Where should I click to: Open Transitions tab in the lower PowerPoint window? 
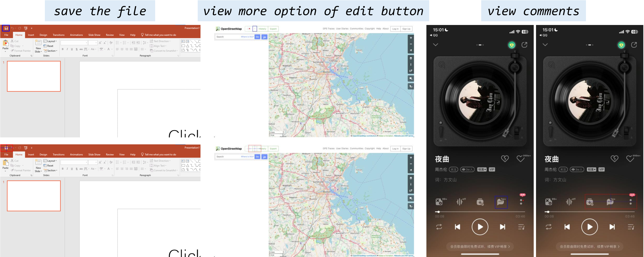click(x=59, y=155)
